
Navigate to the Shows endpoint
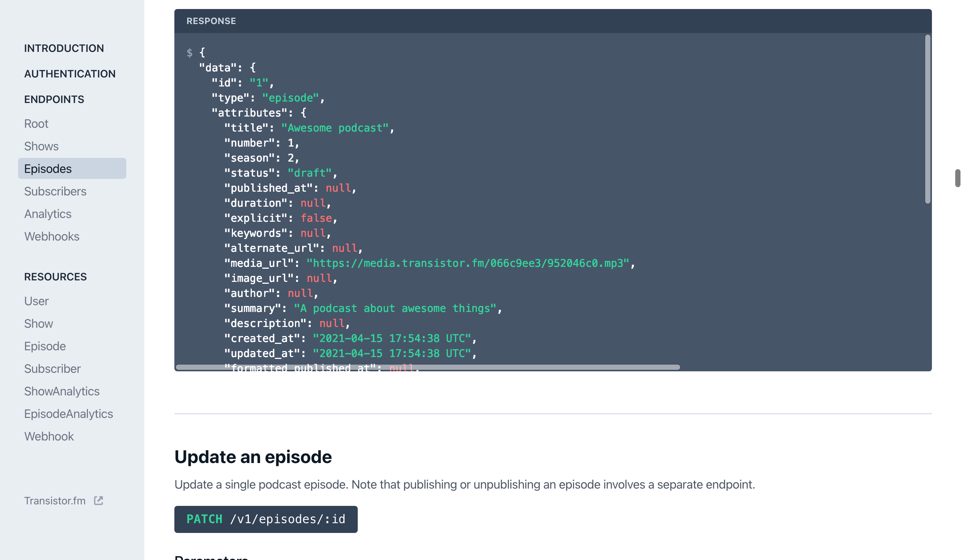click(41, 146)
